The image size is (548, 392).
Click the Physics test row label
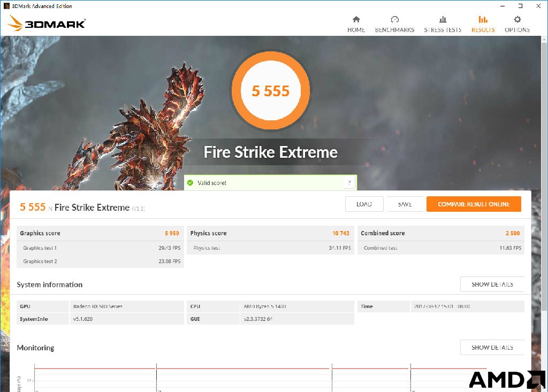point(207,248)
